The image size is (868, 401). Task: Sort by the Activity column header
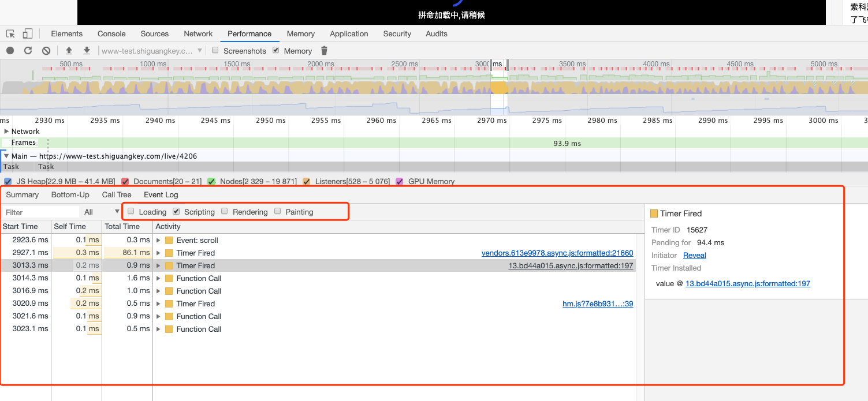398,226
